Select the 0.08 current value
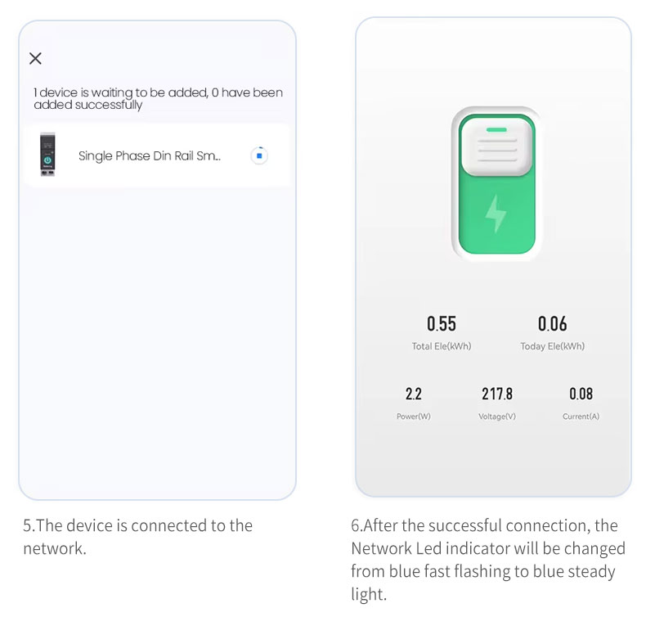646x644 pixels. coord(581,394)
